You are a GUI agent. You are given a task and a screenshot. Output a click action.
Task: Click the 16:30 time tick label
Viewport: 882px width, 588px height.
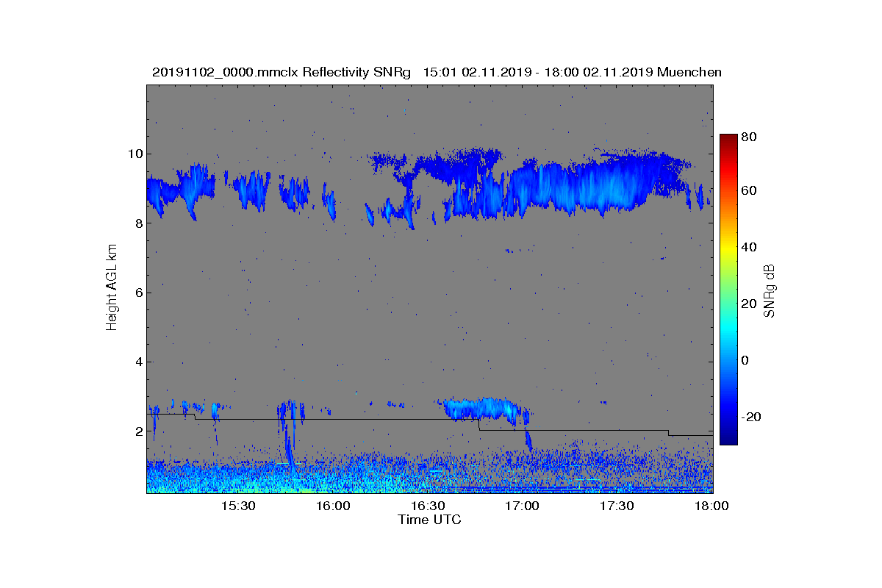[428, 506]
